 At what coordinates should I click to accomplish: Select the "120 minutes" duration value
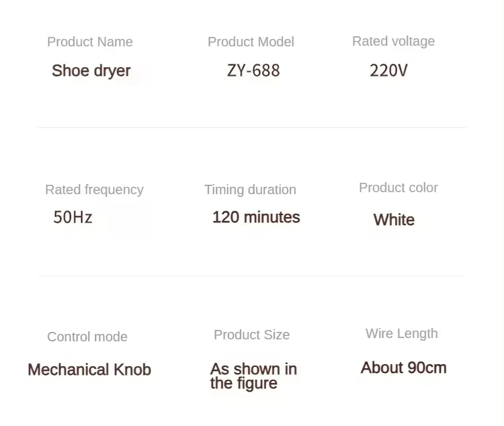click(256, 217)
